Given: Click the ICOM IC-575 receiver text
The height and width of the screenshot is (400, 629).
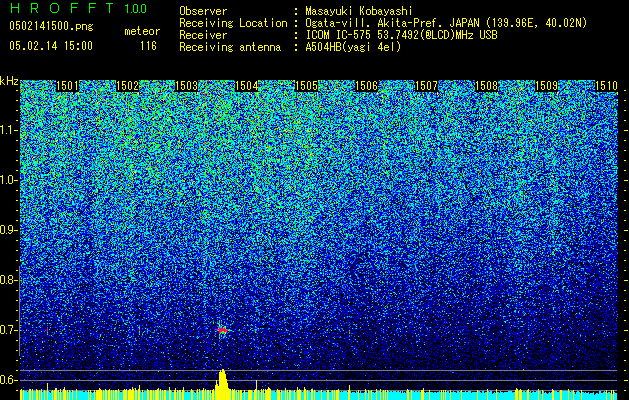Looking at the screenshot, I should click(401, 35).
